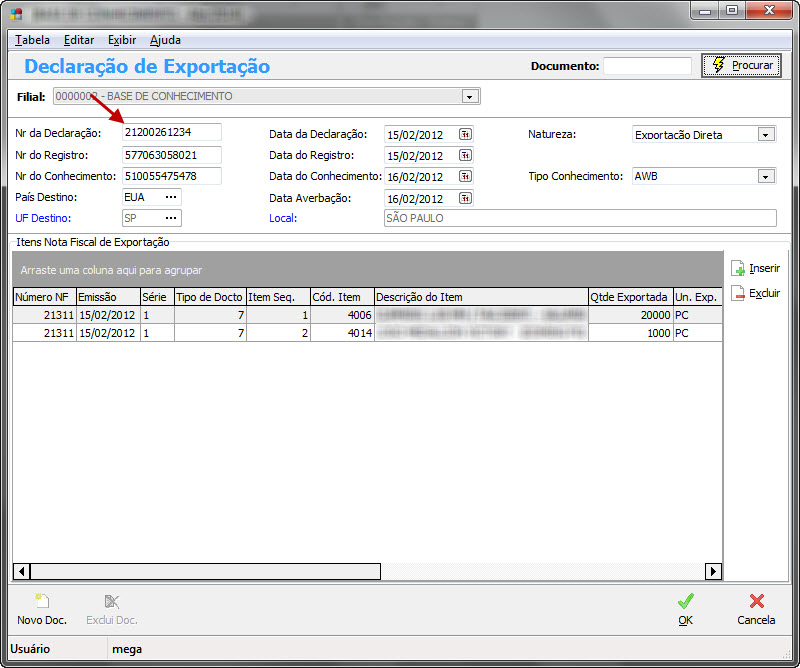Expand the Tipo Conhecimento dropdown
This screenshot has width=800, height=668.
[766, 176]
